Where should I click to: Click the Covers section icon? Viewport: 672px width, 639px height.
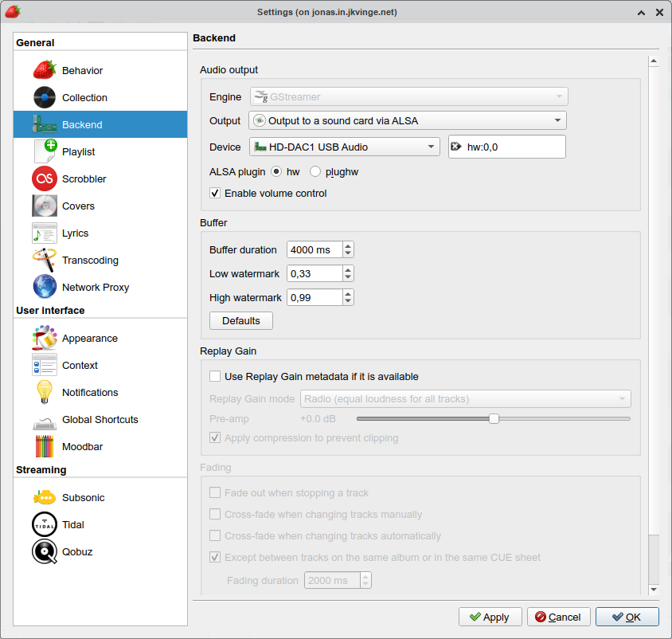point(45,206)
